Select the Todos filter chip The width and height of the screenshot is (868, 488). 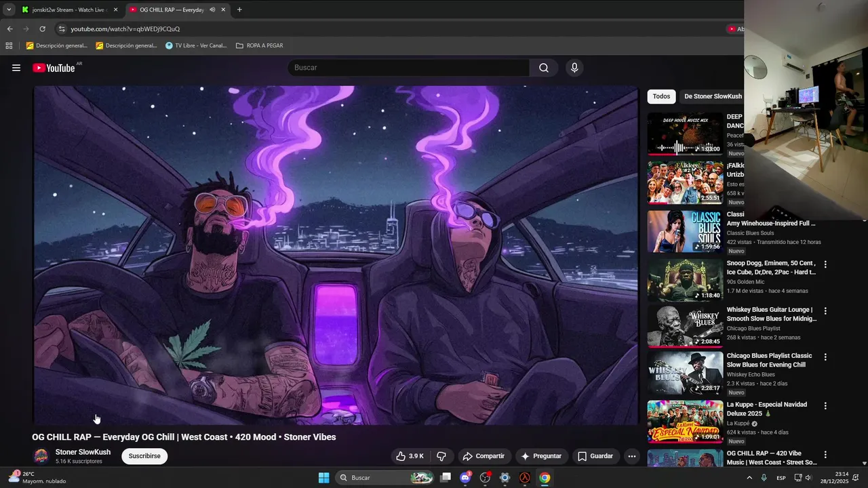pyautogui.click(x=661, y=96)
